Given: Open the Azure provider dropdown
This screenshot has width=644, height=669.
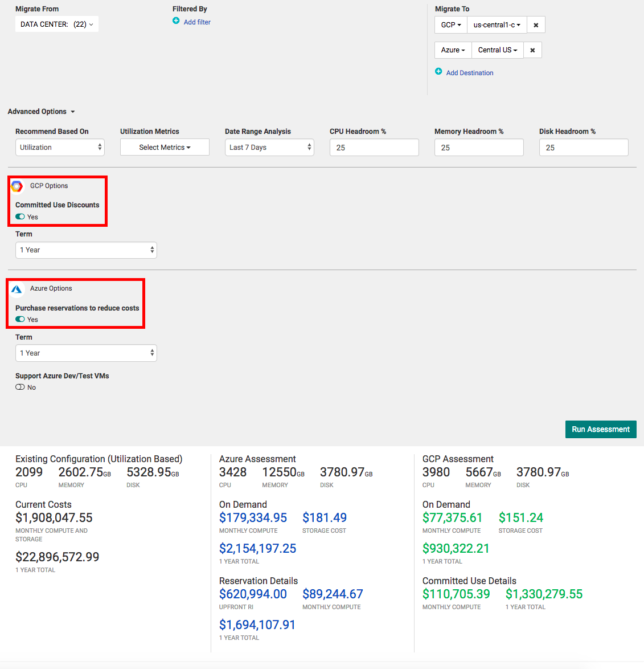Looking at the screenshot, I should pos(453,50).
